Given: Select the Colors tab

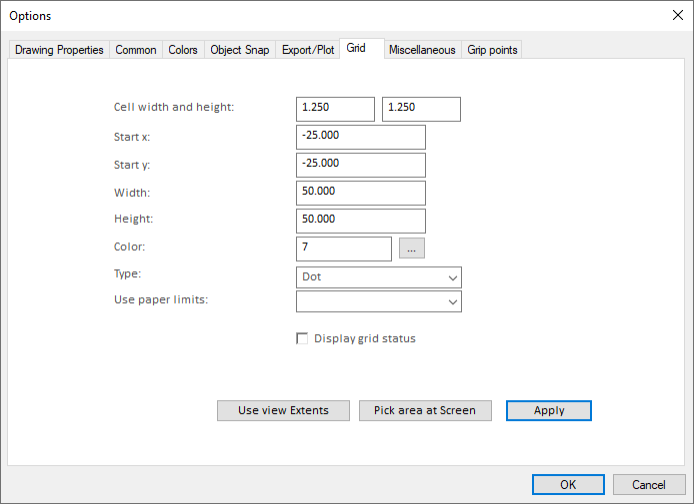Looking at the screenshot, I should coord(183,50).
